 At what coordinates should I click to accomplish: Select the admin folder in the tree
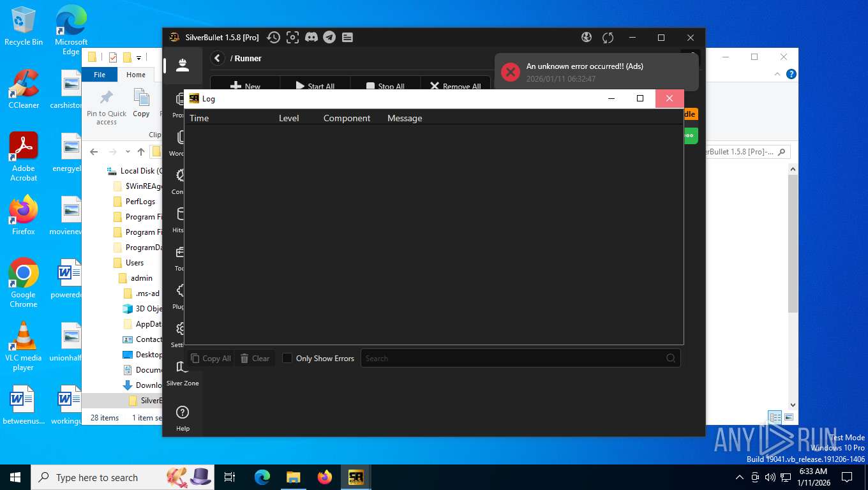click(x=141, y=278)
